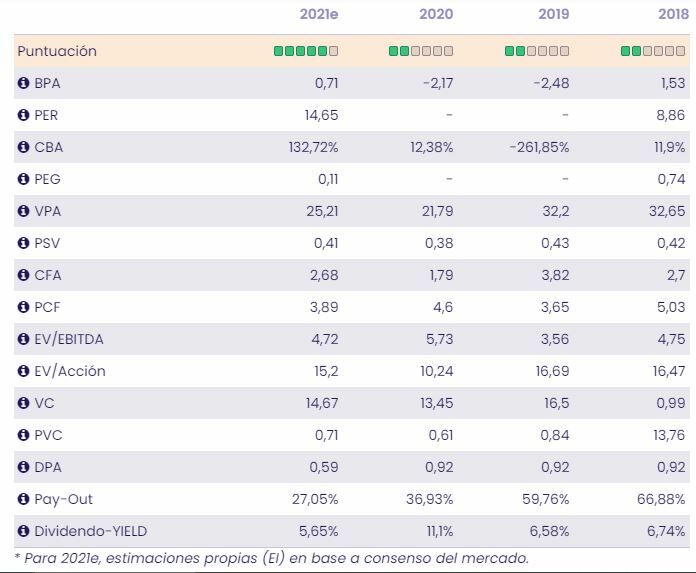Click the DPA info icon
Screen dimensions: 696x573
point(24,467)
